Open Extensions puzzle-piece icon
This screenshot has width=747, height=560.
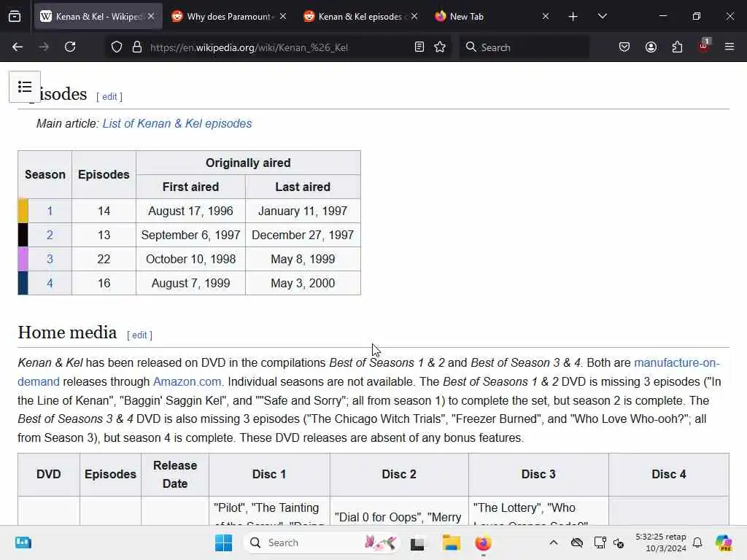coord(677,47)
